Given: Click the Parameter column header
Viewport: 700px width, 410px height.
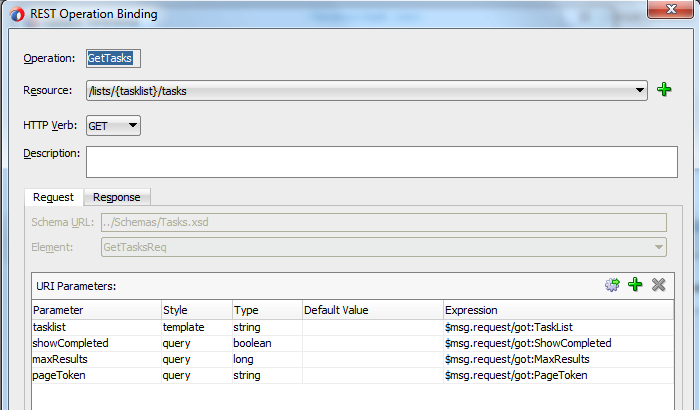Looking at the screenshot, I should pyautogui.click(x=96, y=310).
